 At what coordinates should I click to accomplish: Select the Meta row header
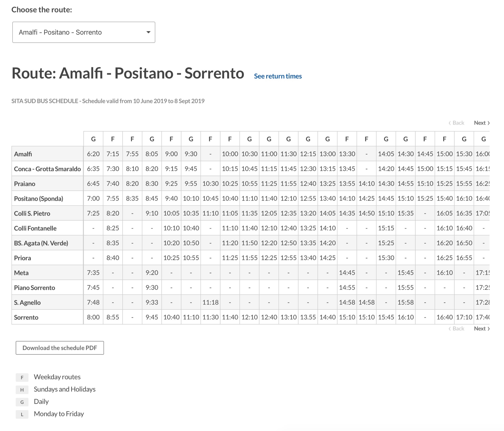47,273
